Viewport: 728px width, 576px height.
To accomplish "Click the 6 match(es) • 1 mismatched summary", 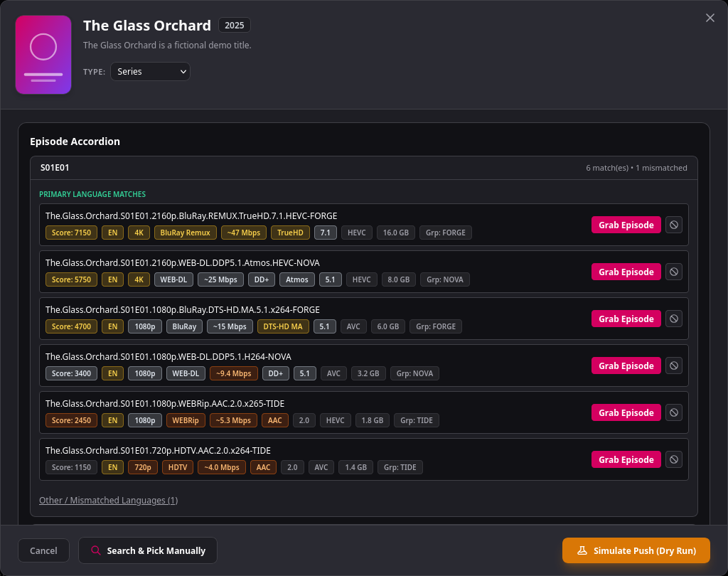I will point(636,168).
